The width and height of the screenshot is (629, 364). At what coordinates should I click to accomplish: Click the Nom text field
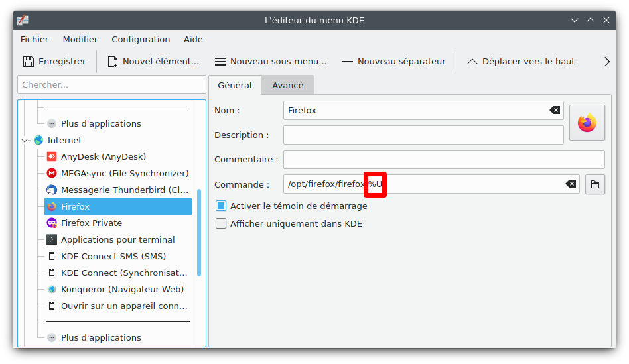click(x=423, y=110)
